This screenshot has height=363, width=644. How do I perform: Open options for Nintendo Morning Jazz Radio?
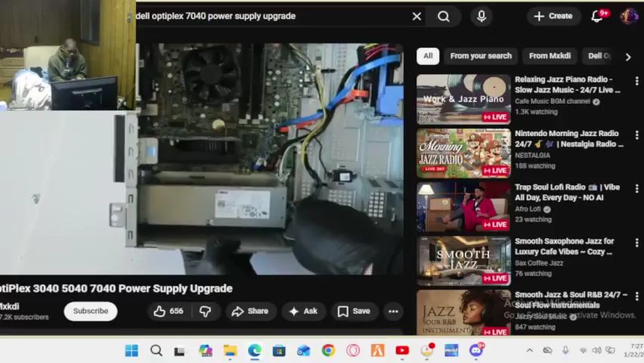click(637, 135)
